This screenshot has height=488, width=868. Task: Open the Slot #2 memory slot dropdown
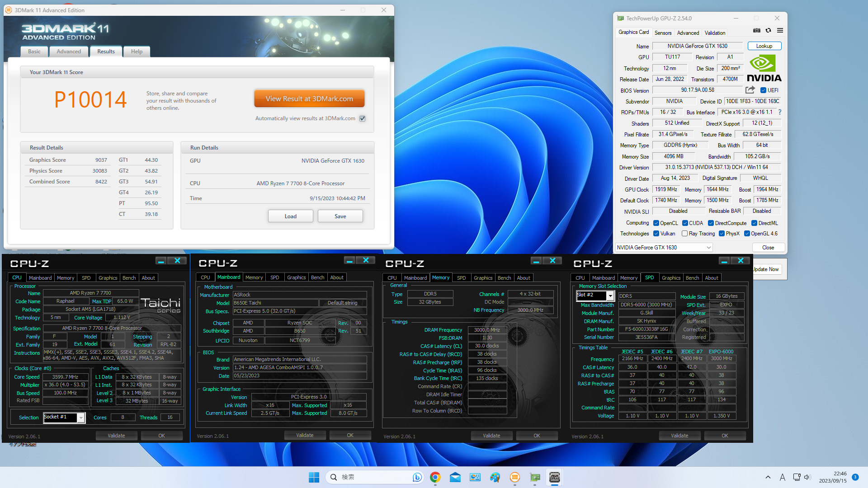(x=595, y=296)
